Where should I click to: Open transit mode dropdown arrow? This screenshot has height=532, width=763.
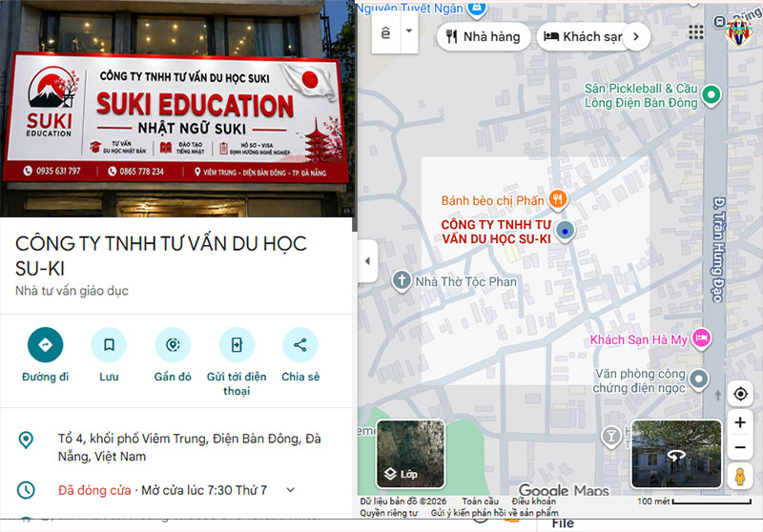409,31
